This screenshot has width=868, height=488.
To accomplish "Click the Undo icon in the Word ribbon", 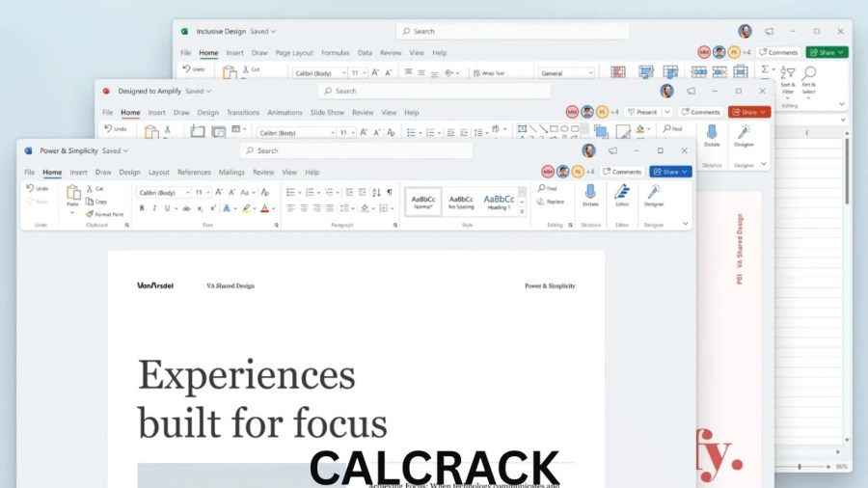I will pos(31,188).
